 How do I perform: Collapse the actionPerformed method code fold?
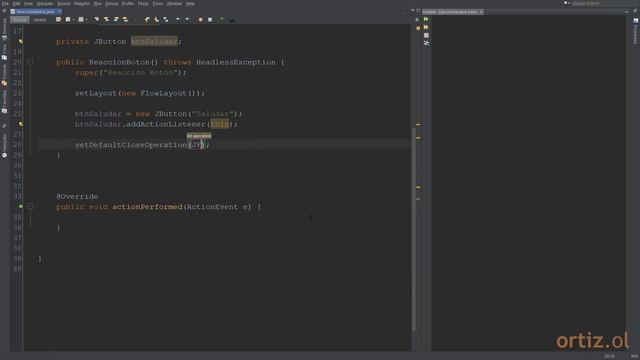(30, 207)
